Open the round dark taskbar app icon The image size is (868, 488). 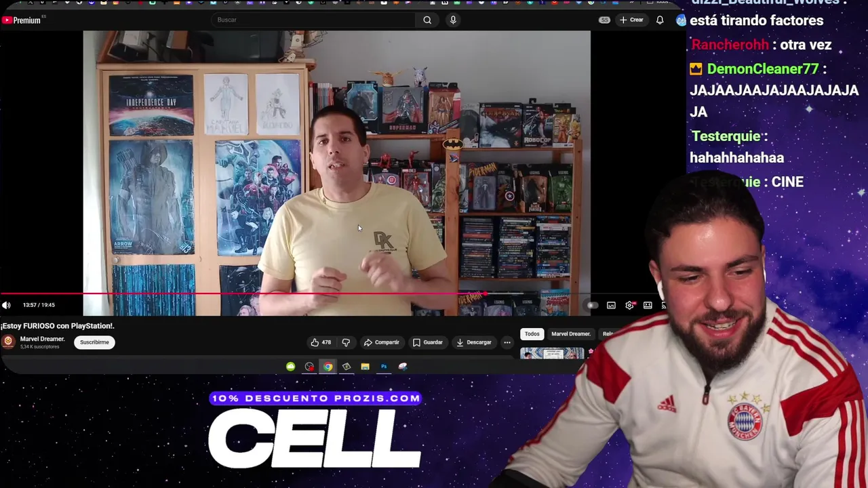click(309, 367)
